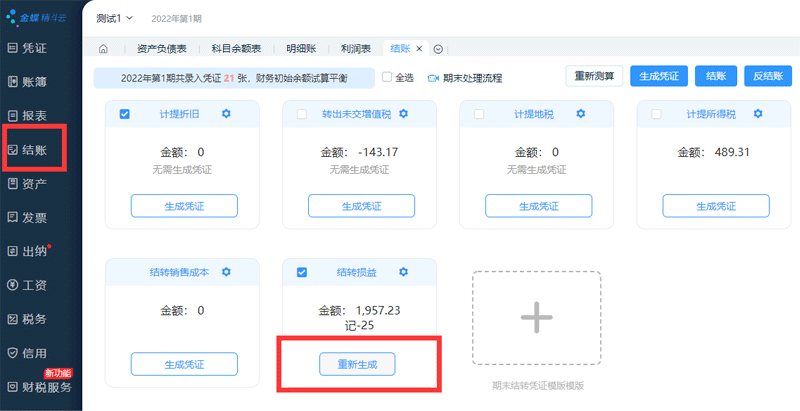The image size is (800, 411).
Task: Click the home icon tab
Action: tap(104, 49)
